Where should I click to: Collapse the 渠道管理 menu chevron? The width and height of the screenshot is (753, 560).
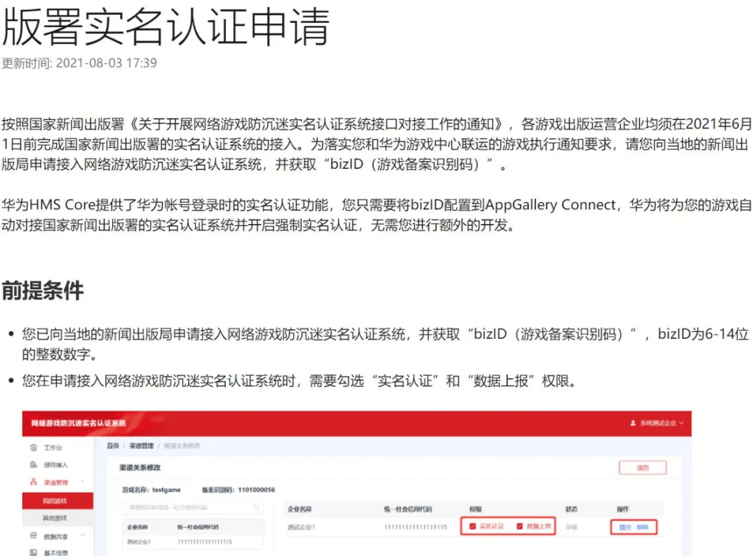pos(82,482)
